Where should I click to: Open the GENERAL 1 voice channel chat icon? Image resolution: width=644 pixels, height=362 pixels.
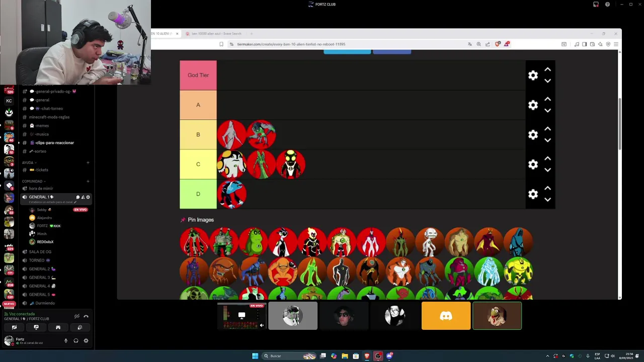tap(77, 197)
